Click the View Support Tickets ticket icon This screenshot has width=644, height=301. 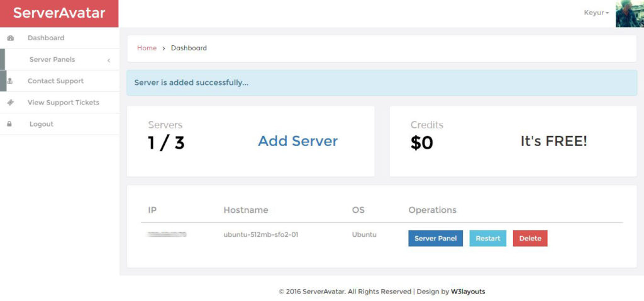(11, 103)
